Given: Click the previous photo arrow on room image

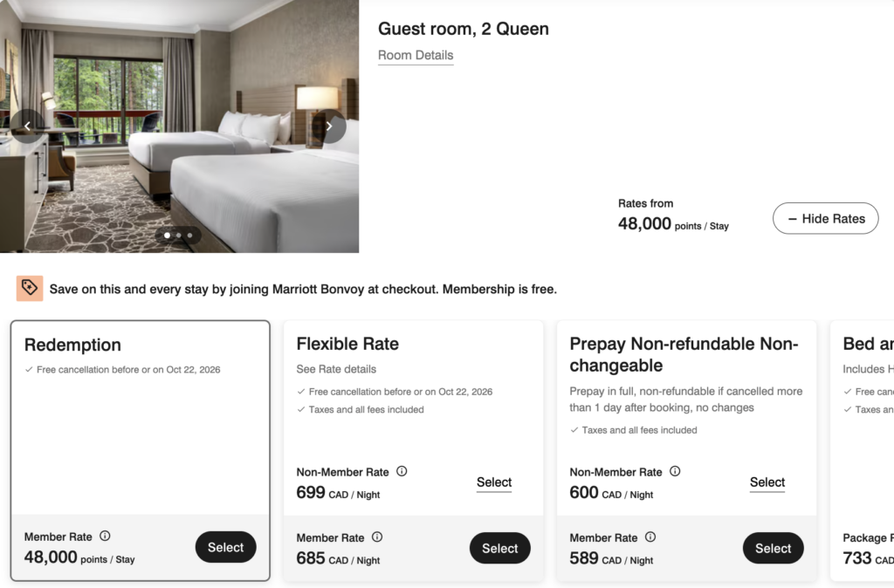Looking at the screenshot, I should click(27, 126).
